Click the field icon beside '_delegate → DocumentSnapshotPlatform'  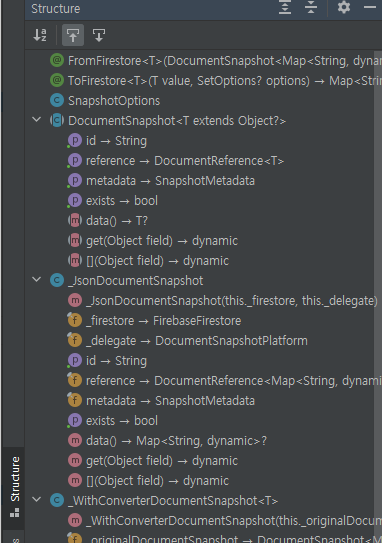pyautogui.click(x=74, y=340)
